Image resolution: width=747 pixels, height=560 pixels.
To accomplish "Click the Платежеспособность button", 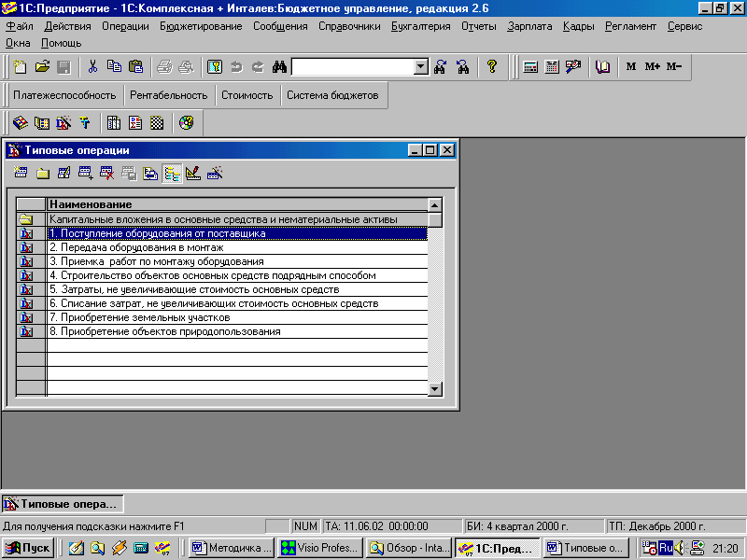I will tap(64, 95).
